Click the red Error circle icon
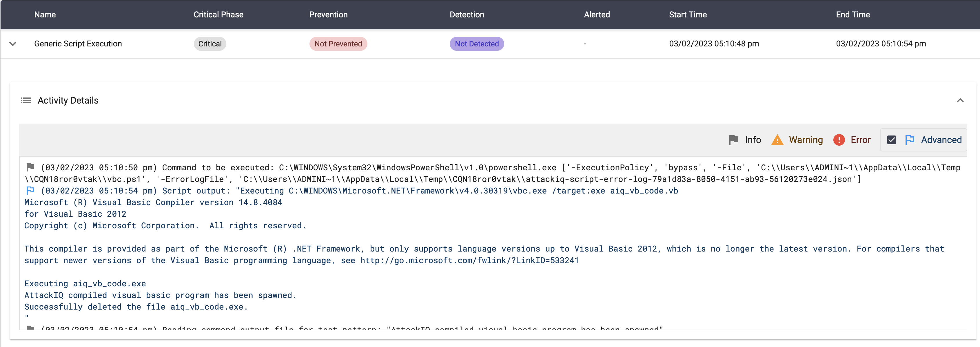This screenshot has width=980, height=347. (x=839, y=140)
